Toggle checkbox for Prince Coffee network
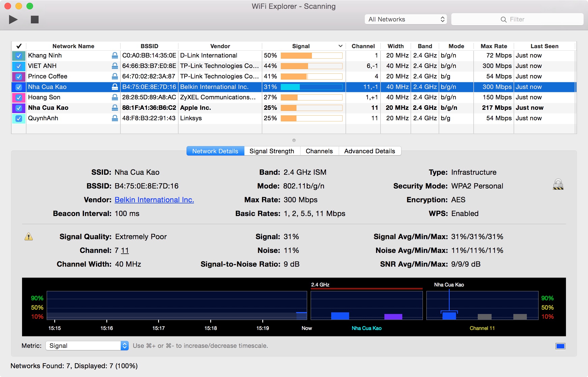 [x=19, y=77]
